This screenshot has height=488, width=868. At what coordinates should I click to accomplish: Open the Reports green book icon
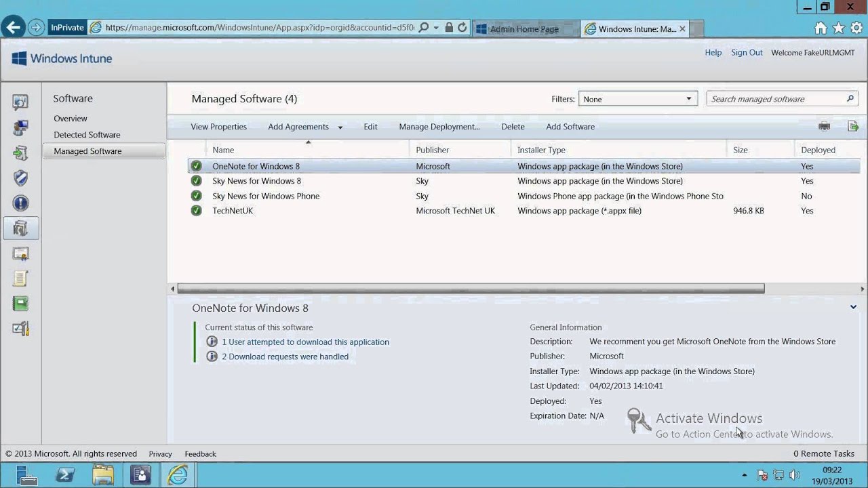pos(20,304)
